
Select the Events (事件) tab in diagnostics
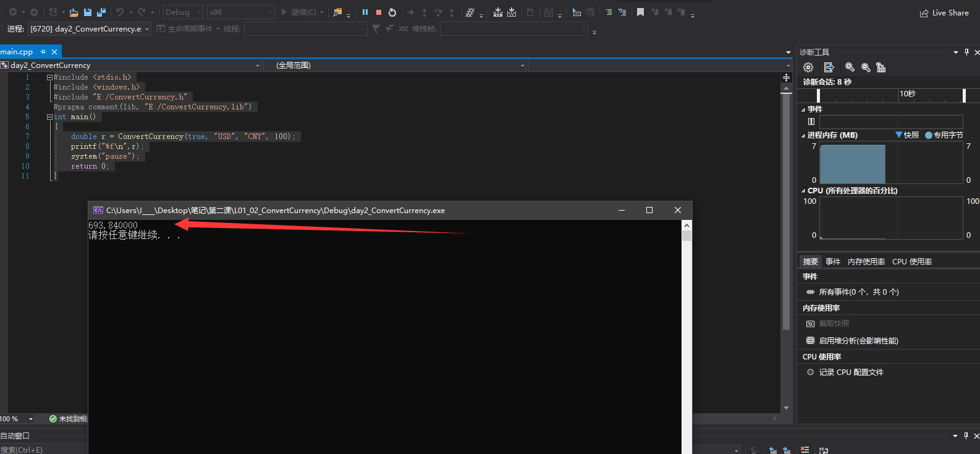pos(833,262)
